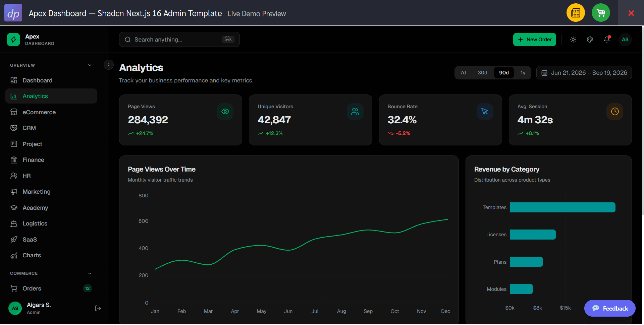Screen dimensions: 644x325
Task: Select the 90d time range
Action: (504, 73)
